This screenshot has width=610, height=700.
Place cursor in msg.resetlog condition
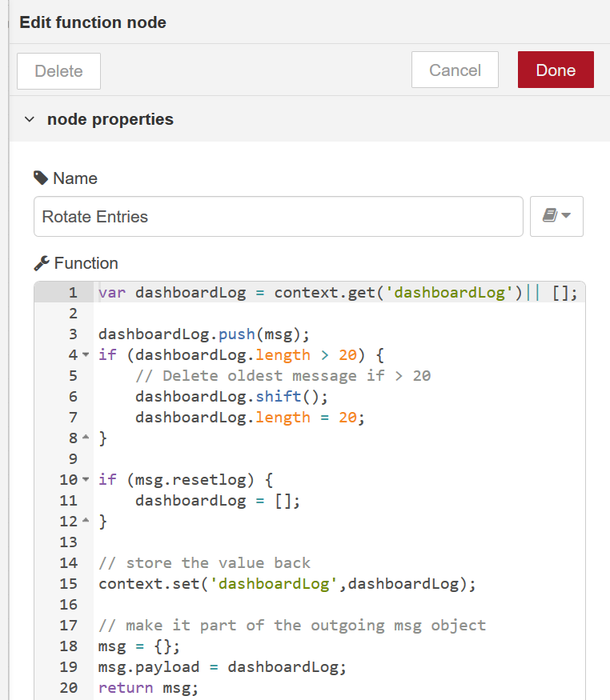(x=191, y=480)
